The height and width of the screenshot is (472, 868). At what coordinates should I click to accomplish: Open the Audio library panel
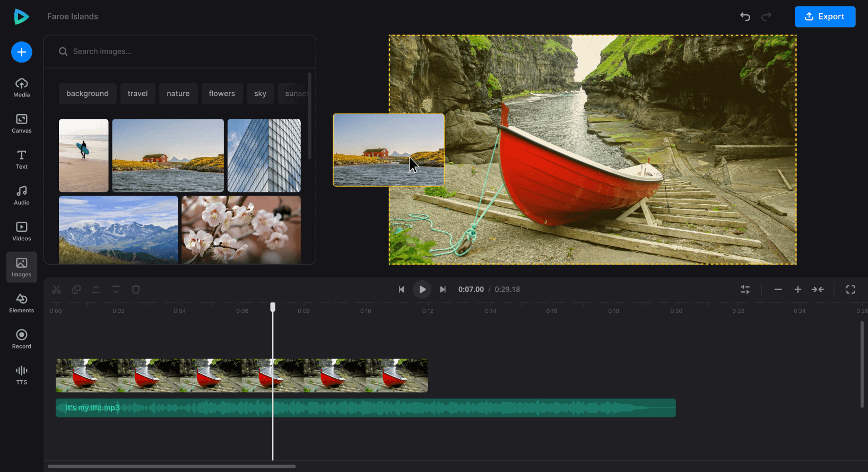pyautogui.click(x=21, y=195)
